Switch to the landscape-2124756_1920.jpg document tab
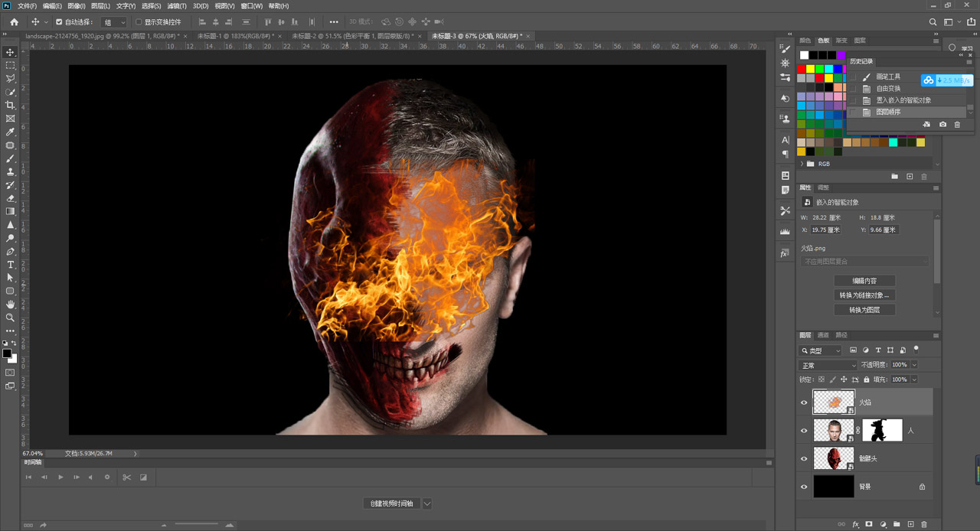Screen dimensions: 980x531 [x=102, y=36]
